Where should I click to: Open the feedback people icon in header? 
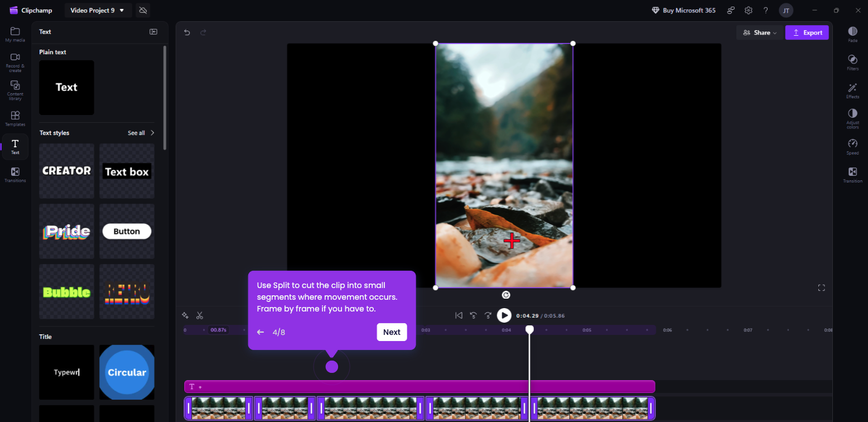731,10
